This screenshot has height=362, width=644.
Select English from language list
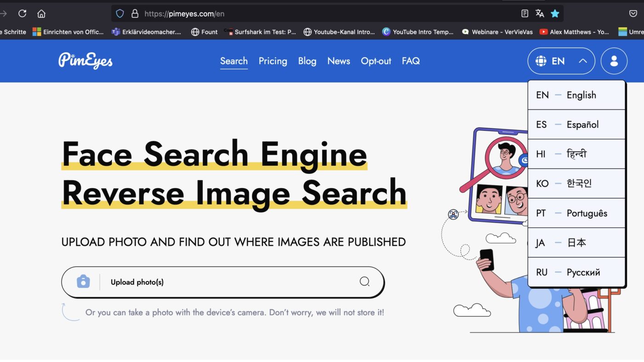coord(576,95)
